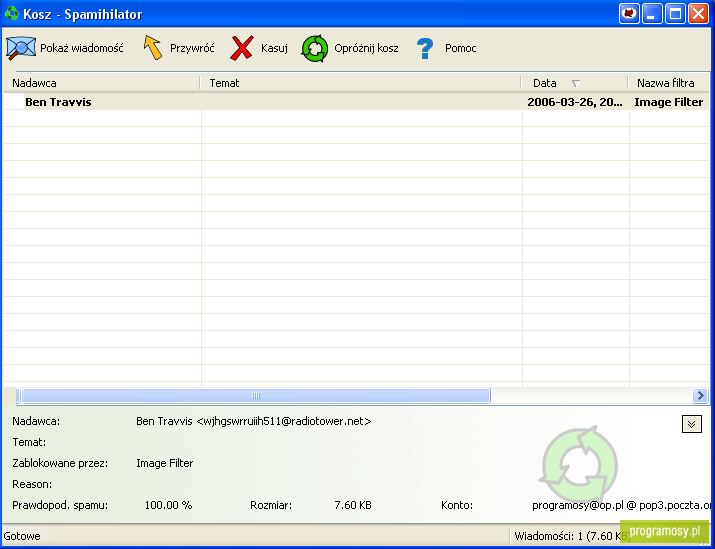This screenshot has width=715, height=549.
Task: Select the Ben Travvis message row
Action: point(357,102)
